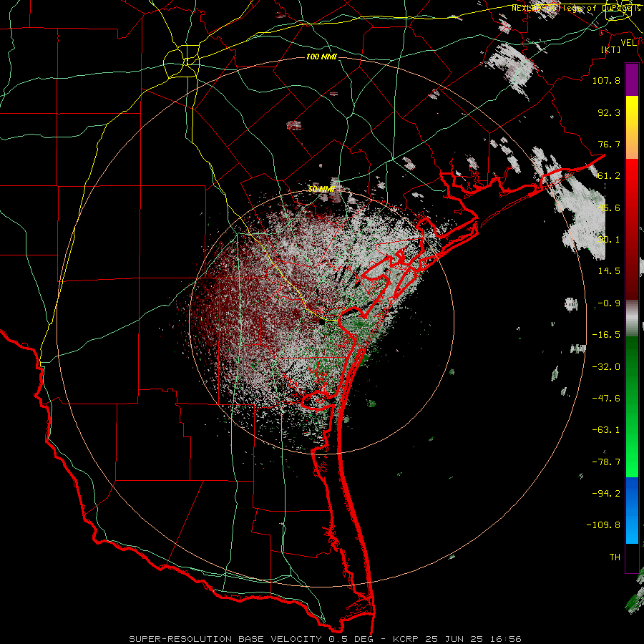
Task: Click the gray near-zero segment of the color bar
Action: 632,318
